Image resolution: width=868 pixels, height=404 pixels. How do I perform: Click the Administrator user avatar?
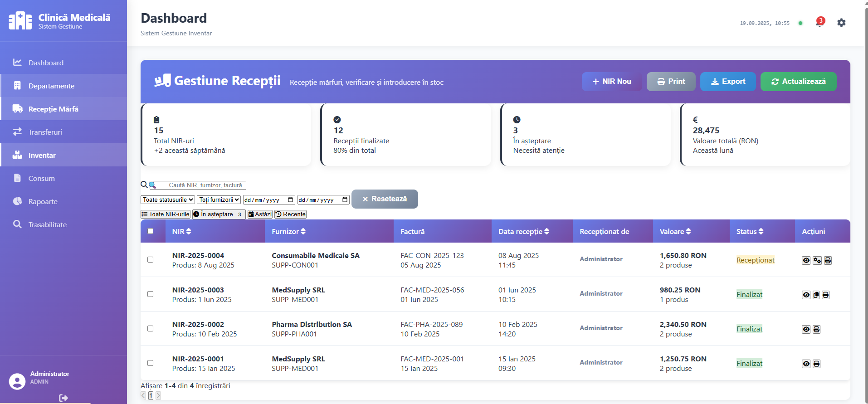point(17,381)
